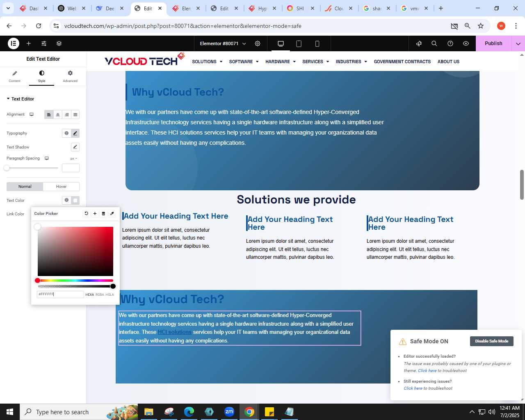The image size is (525, 420).
Task: Open Site Settings sliders icon
Action: point(44,43)
